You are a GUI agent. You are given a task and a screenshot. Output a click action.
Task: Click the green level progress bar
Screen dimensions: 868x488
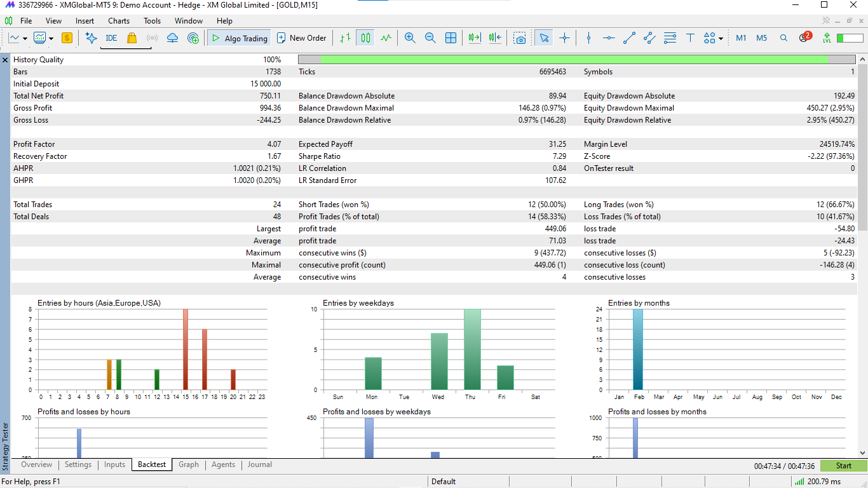pyautogui.click(x=850, y=38)
